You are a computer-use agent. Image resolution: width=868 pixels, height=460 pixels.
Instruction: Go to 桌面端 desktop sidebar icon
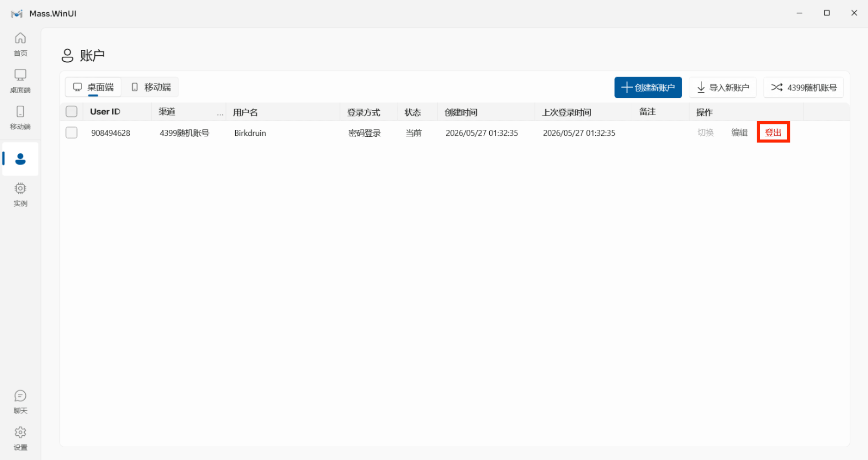pos(20,75)
